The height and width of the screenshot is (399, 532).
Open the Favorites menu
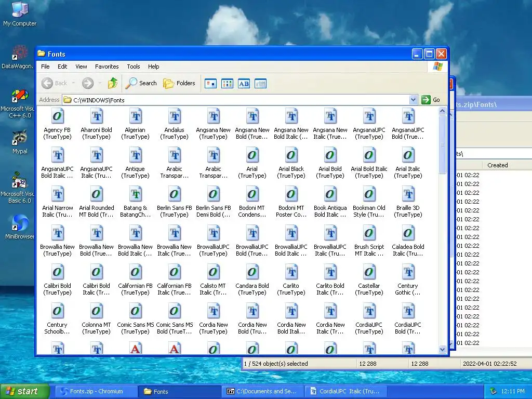coord(107,66)
